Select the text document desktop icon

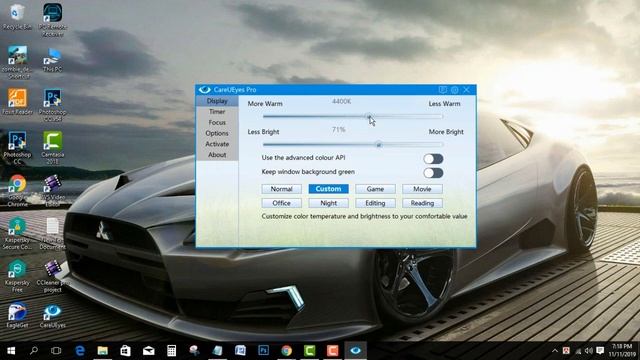pos(53,233)
